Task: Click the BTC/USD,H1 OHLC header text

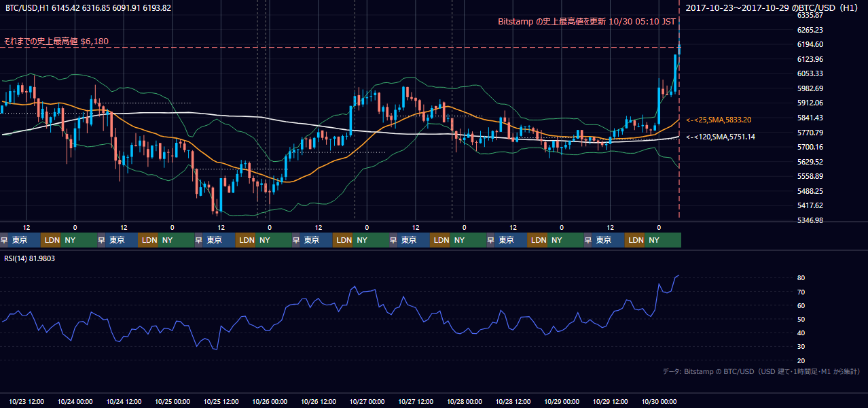Action: (88, 8)
